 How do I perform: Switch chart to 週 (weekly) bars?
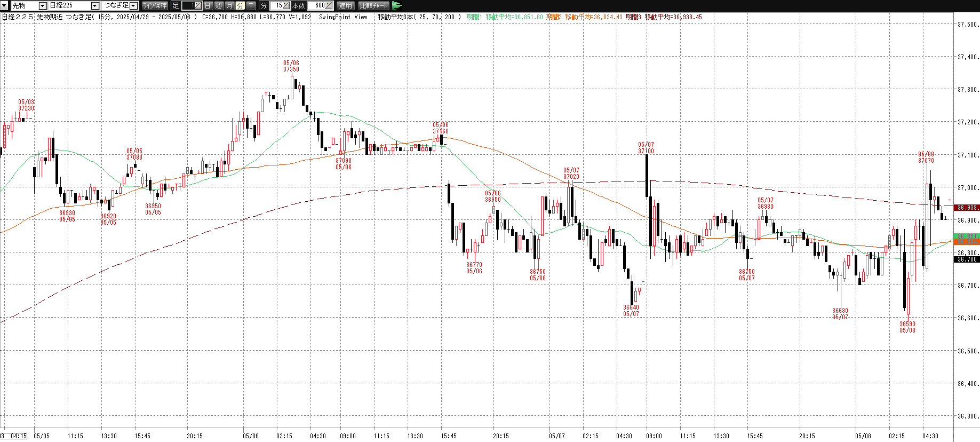(x=219, y=5)
